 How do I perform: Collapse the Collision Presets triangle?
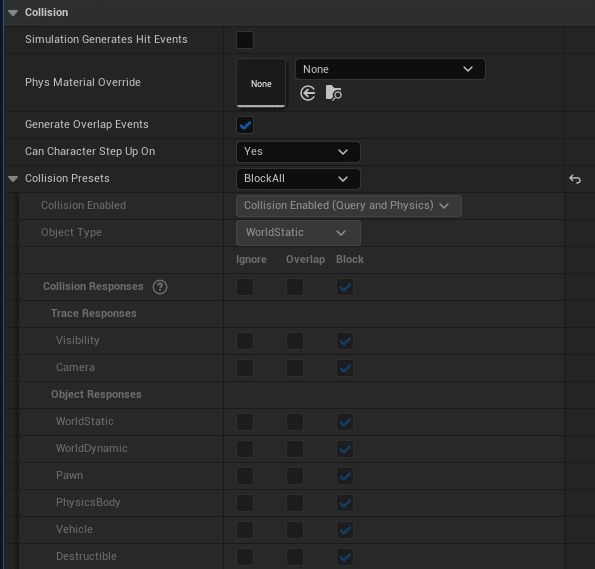pyautogui.click(x=13, y=178)
